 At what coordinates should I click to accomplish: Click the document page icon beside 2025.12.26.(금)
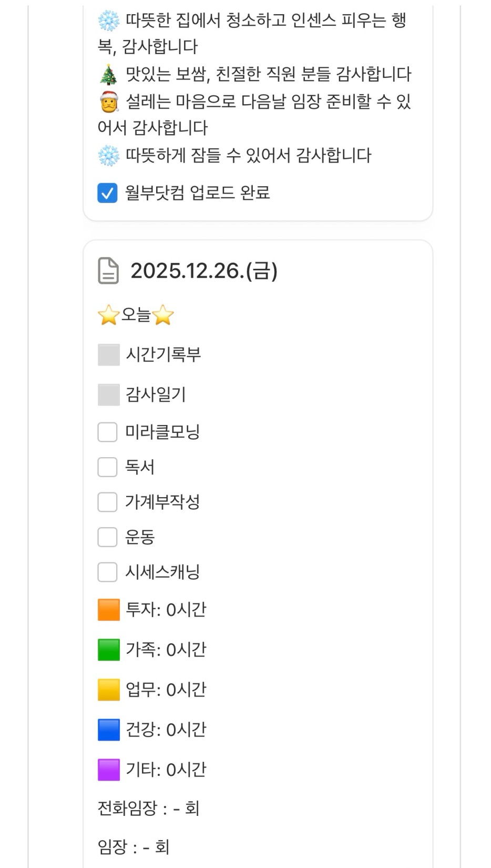108,271
